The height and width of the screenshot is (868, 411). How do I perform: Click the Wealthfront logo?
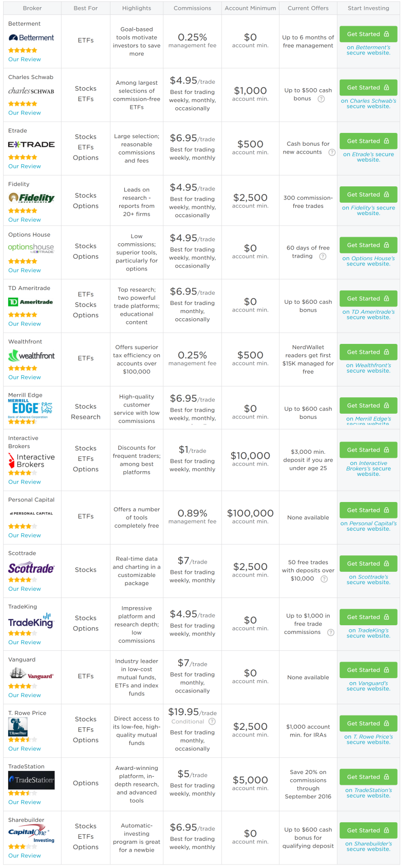(31, 356)
